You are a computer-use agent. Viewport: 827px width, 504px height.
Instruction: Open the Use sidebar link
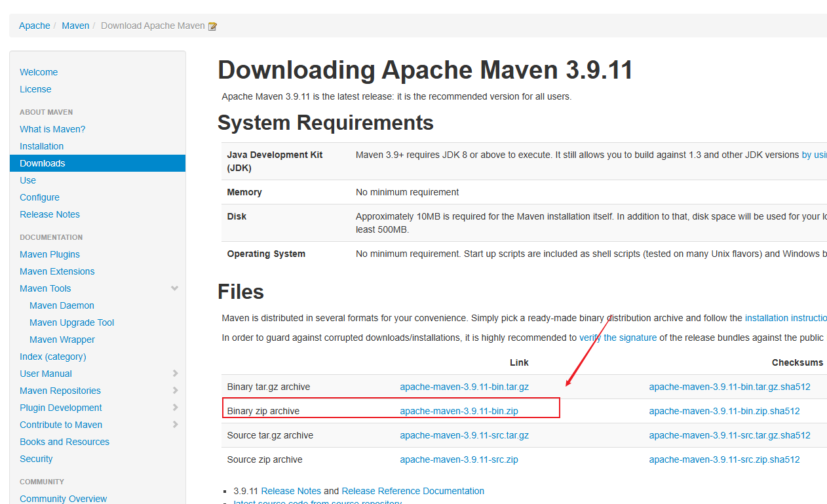pyautogui.click(x=28, y=180)
